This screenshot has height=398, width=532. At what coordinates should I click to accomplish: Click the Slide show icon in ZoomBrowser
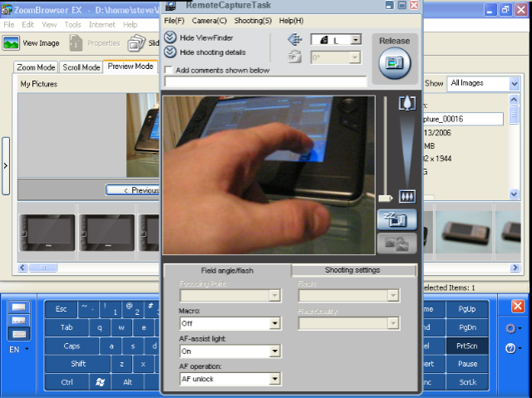tap(136, 43)
